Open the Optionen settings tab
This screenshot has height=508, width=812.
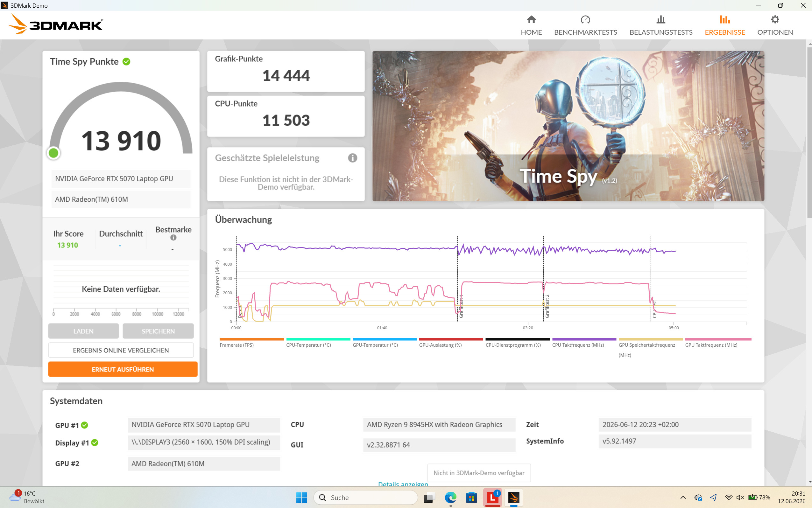(775, 25)
